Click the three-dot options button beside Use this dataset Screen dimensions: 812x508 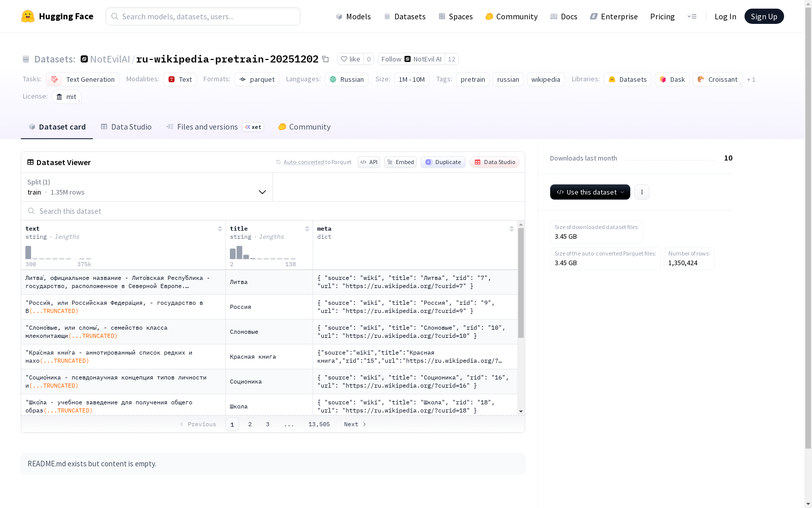[642, 192]
